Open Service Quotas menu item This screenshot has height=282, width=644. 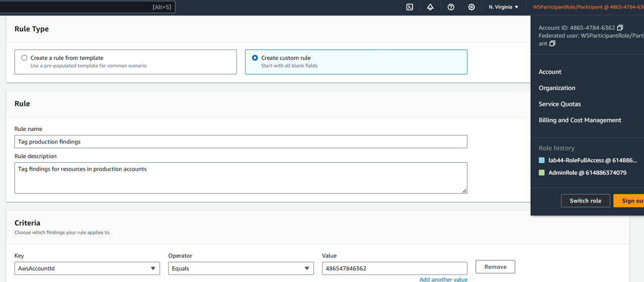pyautogui.click(x=559, y=104)
